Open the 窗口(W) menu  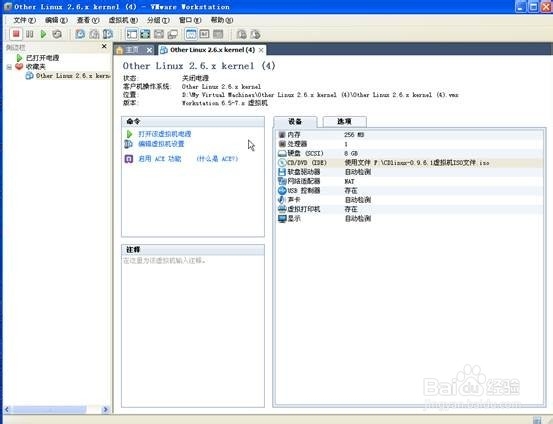pos(190,20)
